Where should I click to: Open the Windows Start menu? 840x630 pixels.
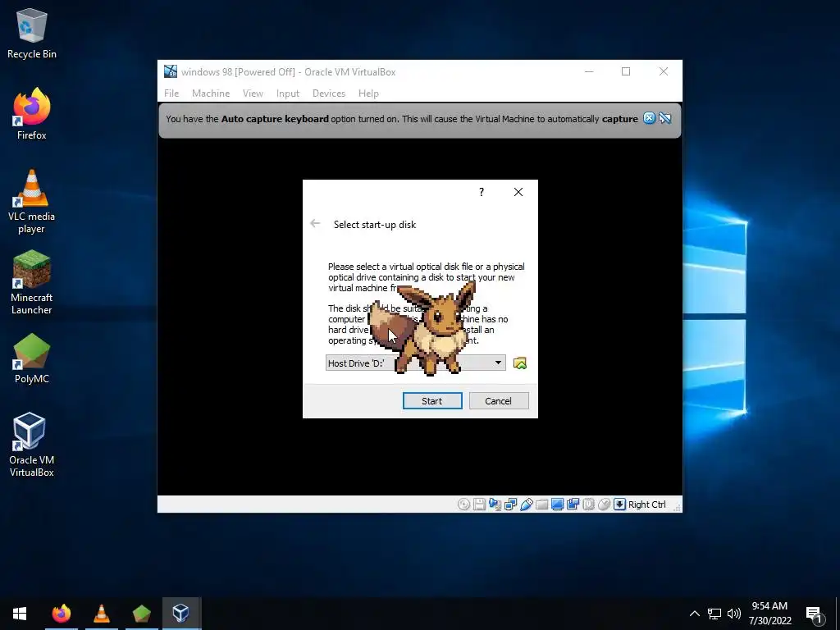pyautogui.click(x=20, y=614)
